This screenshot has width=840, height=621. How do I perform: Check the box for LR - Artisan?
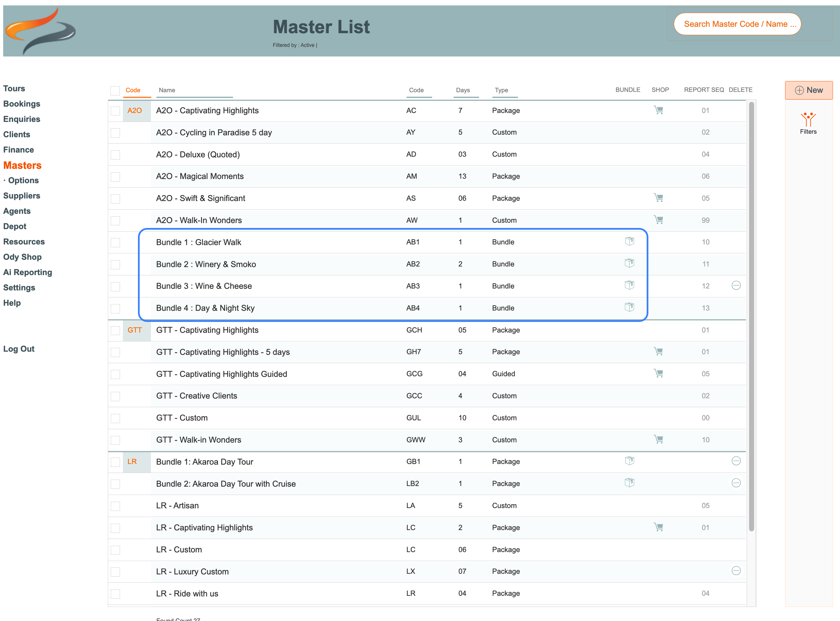point(116,506)
